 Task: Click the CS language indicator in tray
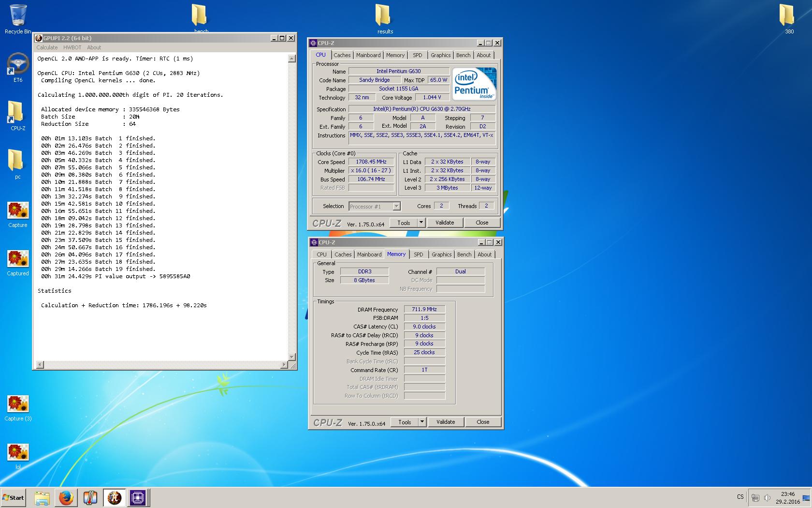(x=740, y=497)
